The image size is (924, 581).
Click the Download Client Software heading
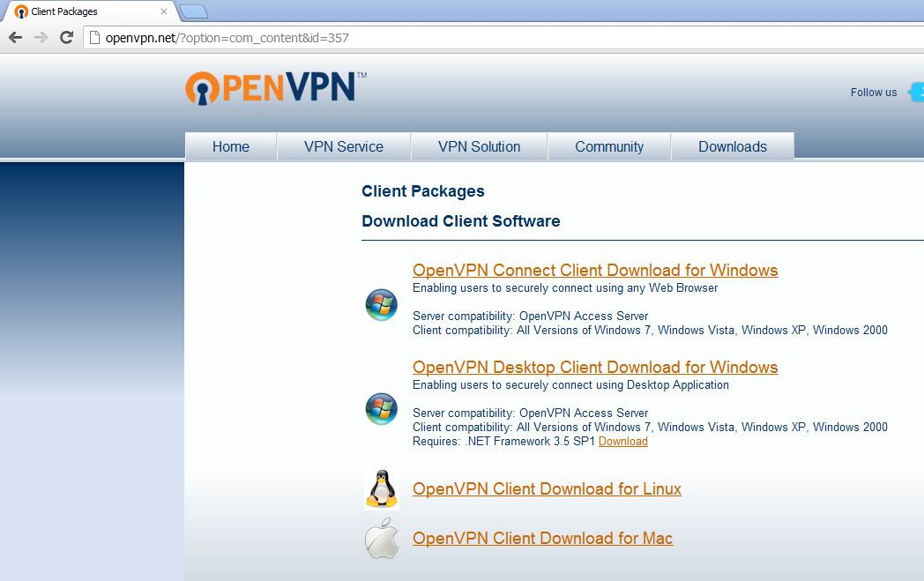click(x=461, y=221)
